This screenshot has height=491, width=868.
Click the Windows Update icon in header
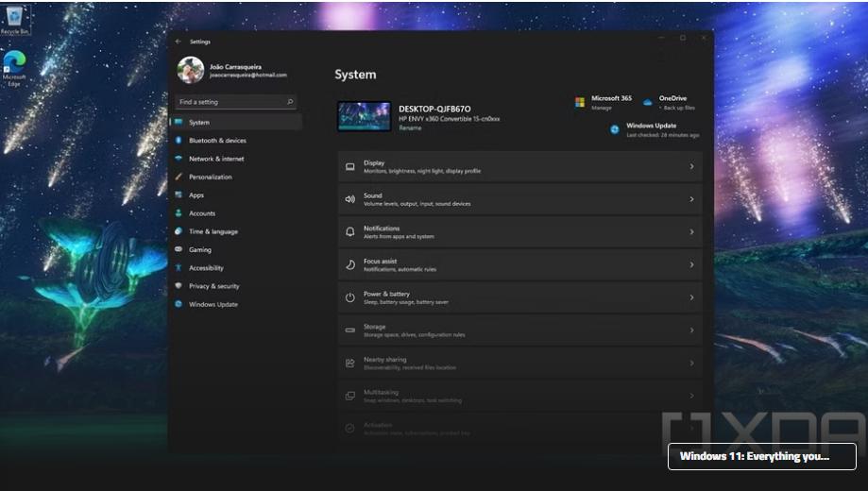point(615,129)
